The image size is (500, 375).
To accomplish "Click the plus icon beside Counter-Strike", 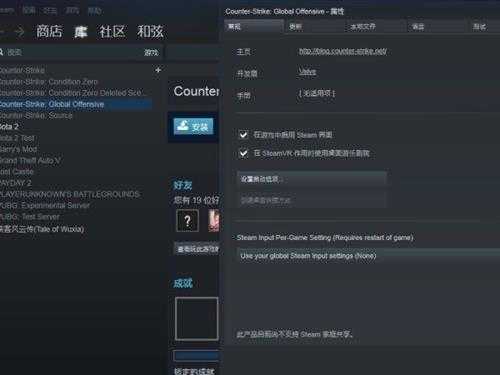I will (158, 70).
